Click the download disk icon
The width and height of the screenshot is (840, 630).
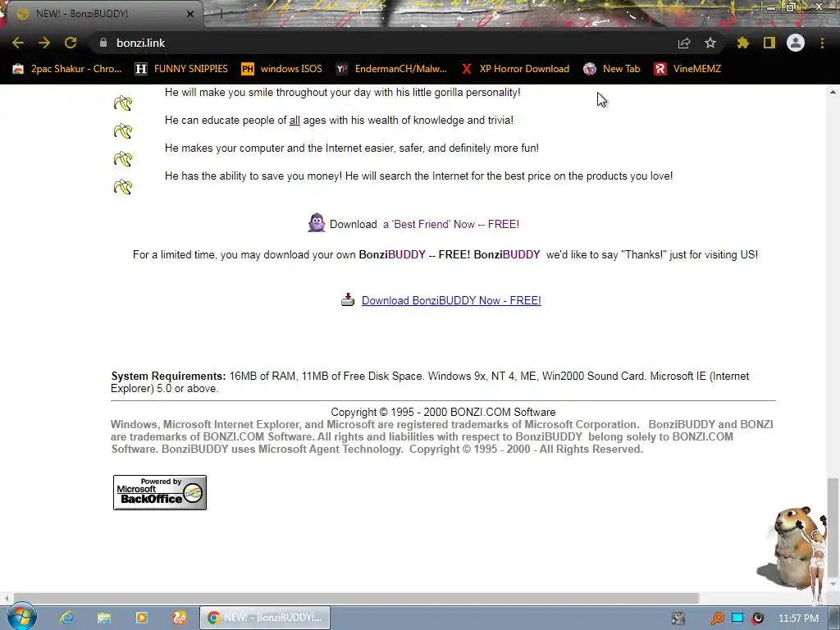point(348,299)
